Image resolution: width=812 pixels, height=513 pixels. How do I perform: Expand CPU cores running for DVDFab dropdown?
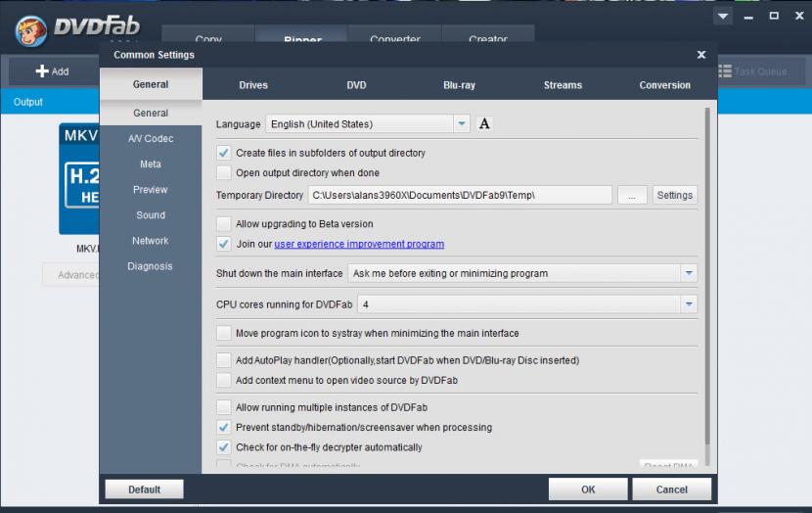(689, 304)
